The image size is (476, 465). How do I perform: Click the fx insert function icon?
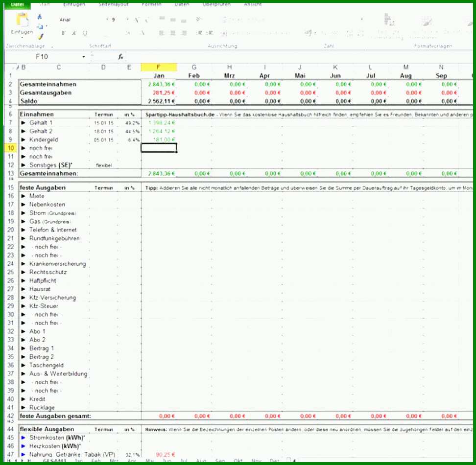coord(120,56)
